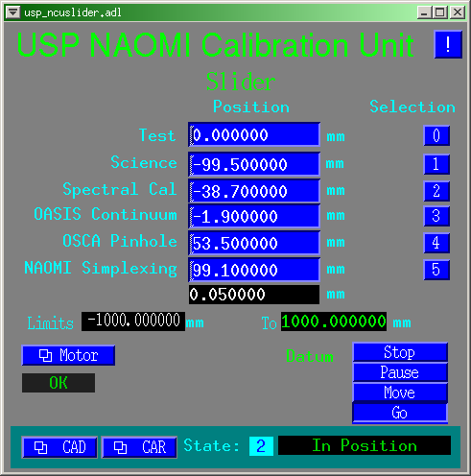This screenshot has width=471, height=476.
Task: Close the usp_ncuslider.adl window
Action: 458,12
